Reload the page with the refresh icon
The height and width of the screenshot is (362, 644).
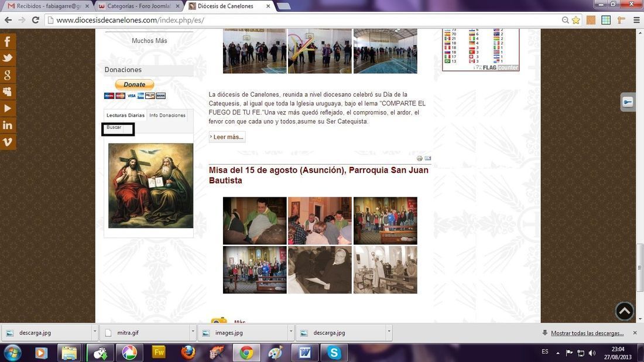point(35,20)
